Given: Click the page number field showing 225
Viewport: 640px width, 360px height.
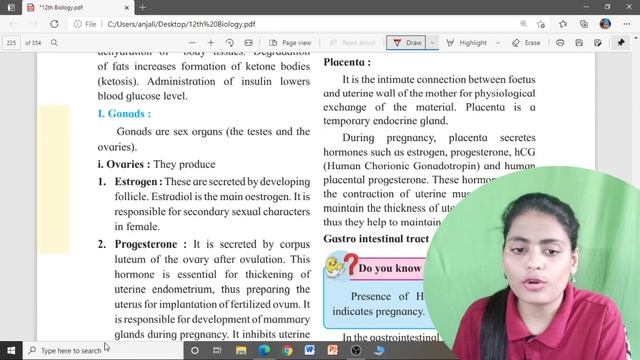Looking at the screenshot, I should 11,42.
